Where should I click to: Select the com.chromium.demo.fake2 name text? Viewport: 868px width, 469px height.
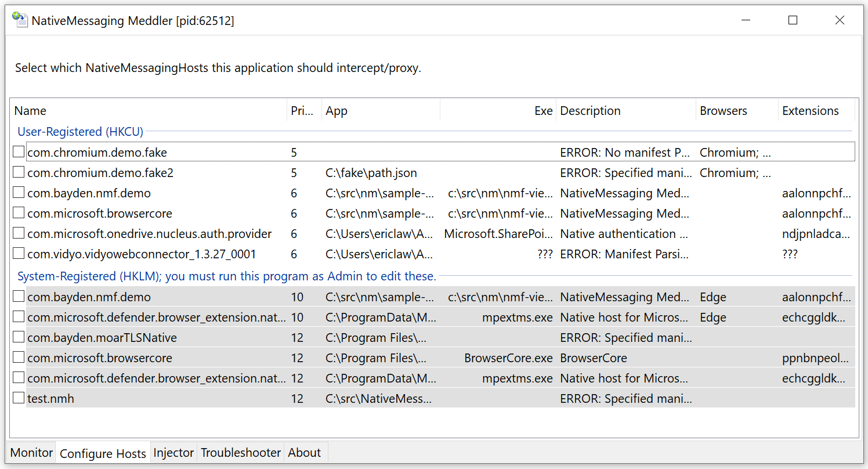coord(100,172)
